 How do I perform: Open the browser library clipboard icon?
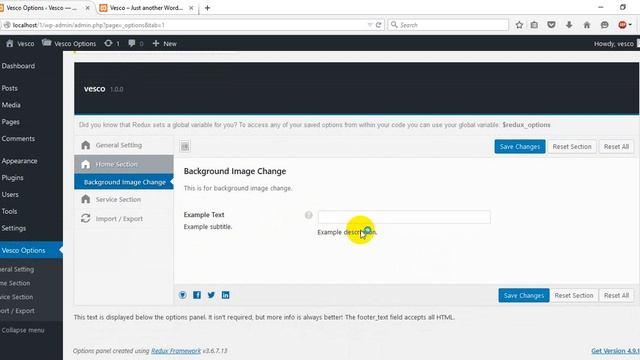(534, 25)
